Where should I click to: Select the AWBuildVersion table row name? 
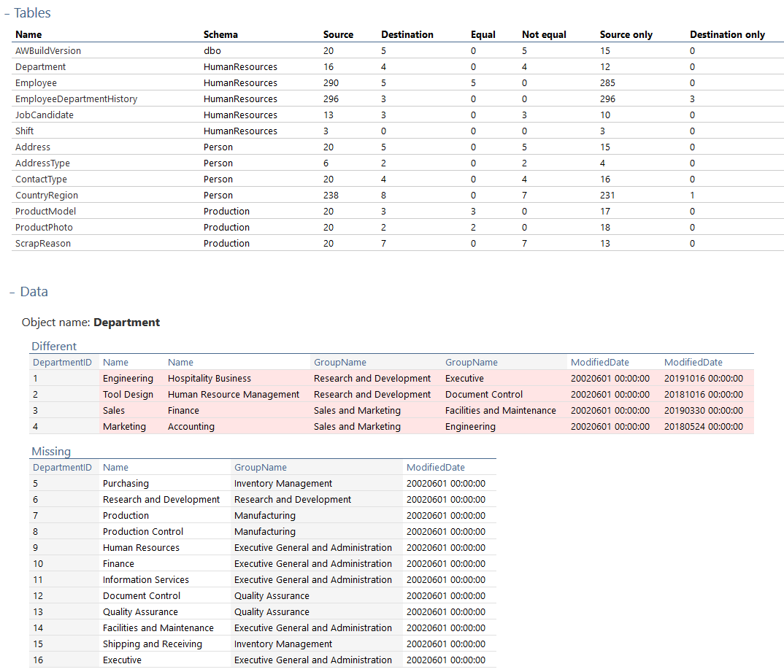click(x=48, y=51)
